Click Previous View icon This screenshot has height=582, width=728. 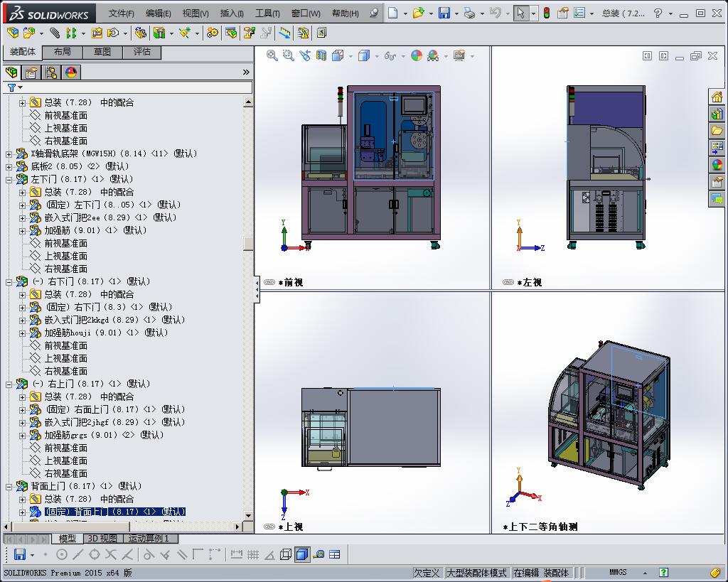point(304,55)
